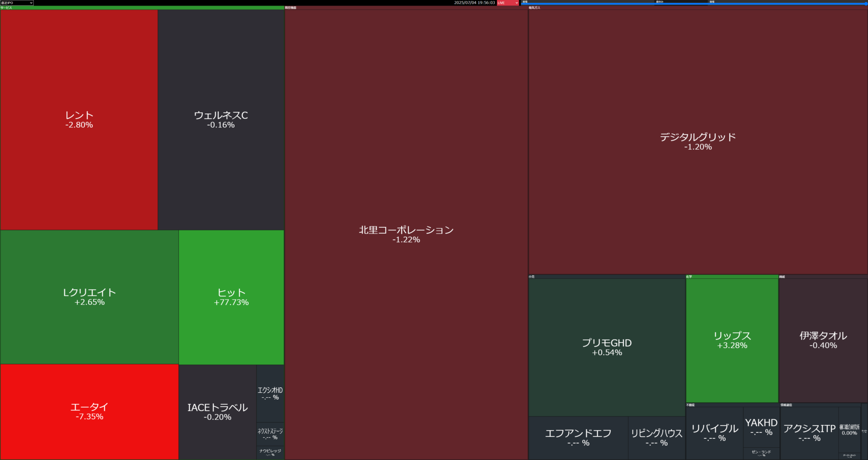Click the リバイブル tile

click(715, 433)
